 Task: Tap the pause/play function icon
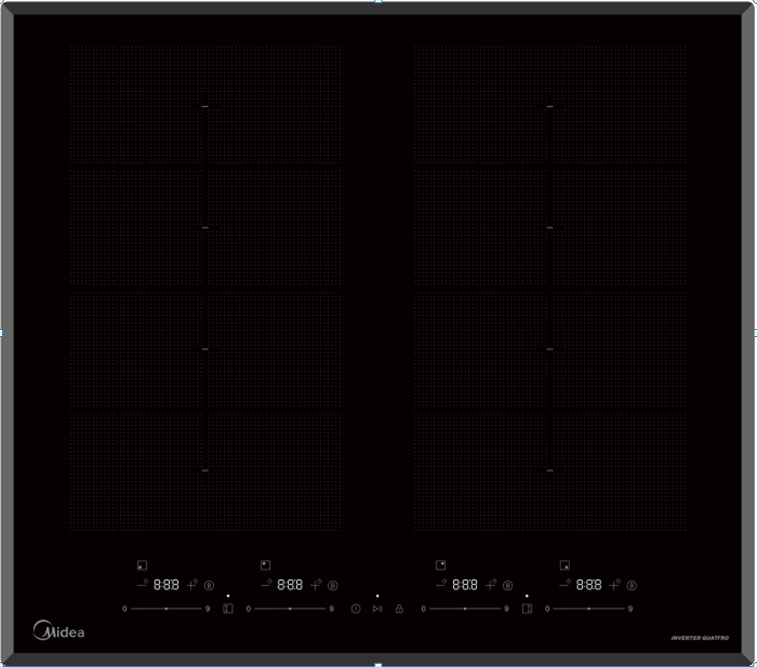click(377, 608)
